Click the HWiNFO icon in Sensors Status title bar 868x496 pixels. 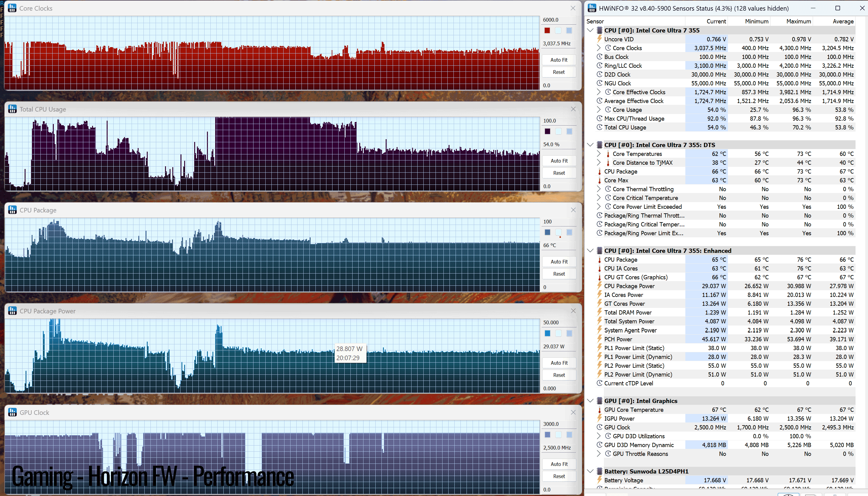click(x=592, y=8)
